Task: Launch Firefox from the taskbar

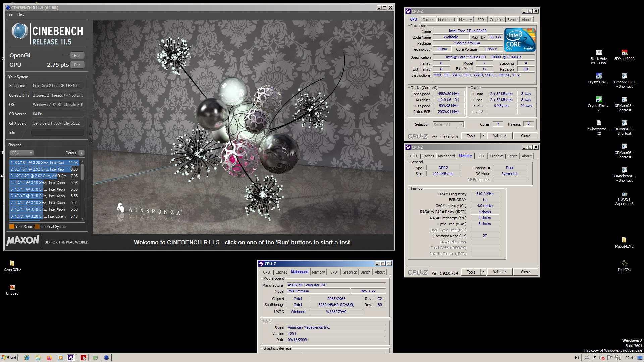Action: 49,358
